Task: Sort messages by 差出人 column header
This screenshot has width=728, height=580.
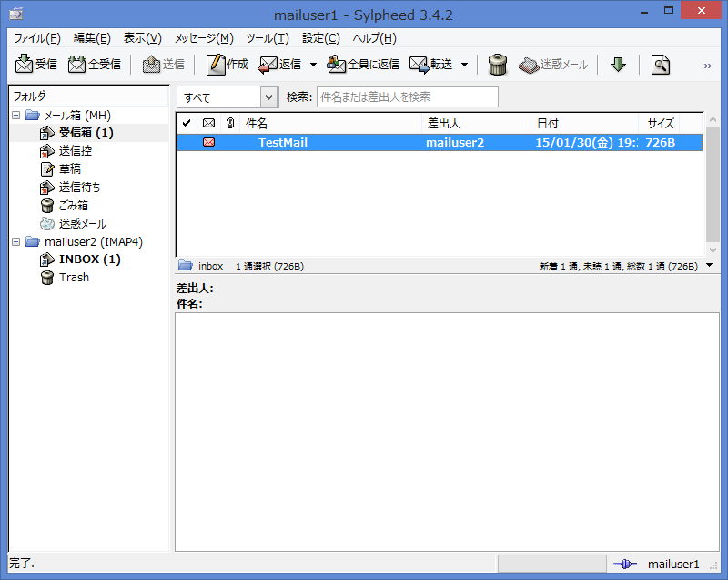Action: [x=476, y=123]
